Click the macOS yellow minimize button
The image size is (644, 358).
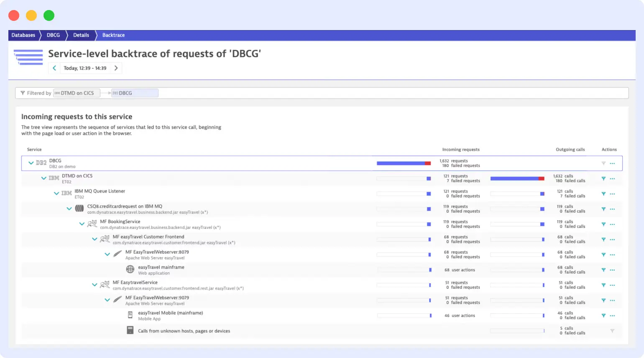[31, 15]
